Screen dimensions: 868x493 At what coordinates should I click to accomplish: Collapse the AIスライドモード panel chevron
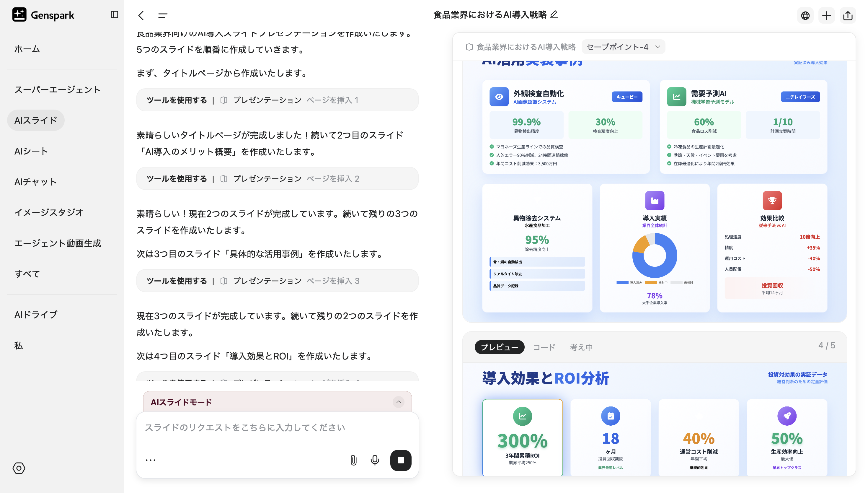point(398,402)
